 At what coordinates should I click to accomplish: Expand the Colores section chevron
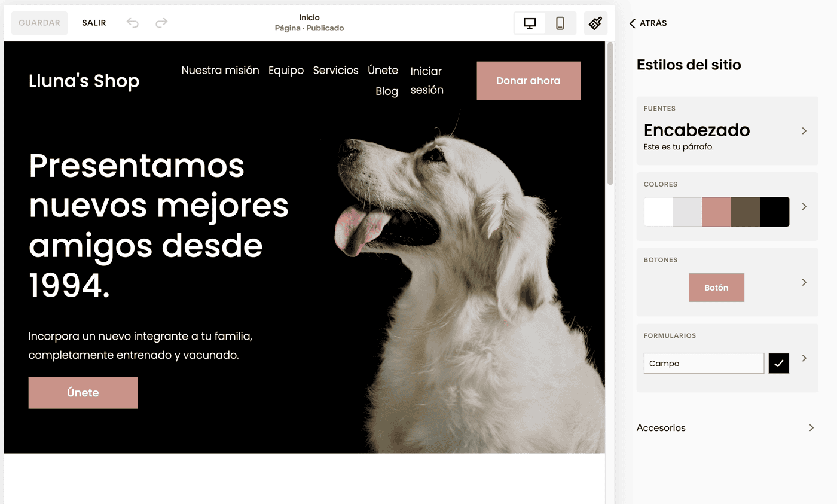pyautogui.click(x=804, y=206)
